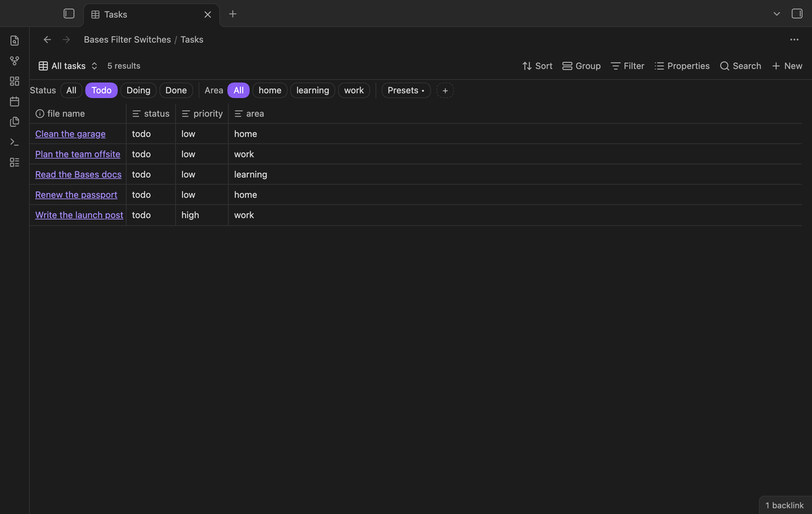Close the Tasks tab
812x514 pixels.
point(208,14)
